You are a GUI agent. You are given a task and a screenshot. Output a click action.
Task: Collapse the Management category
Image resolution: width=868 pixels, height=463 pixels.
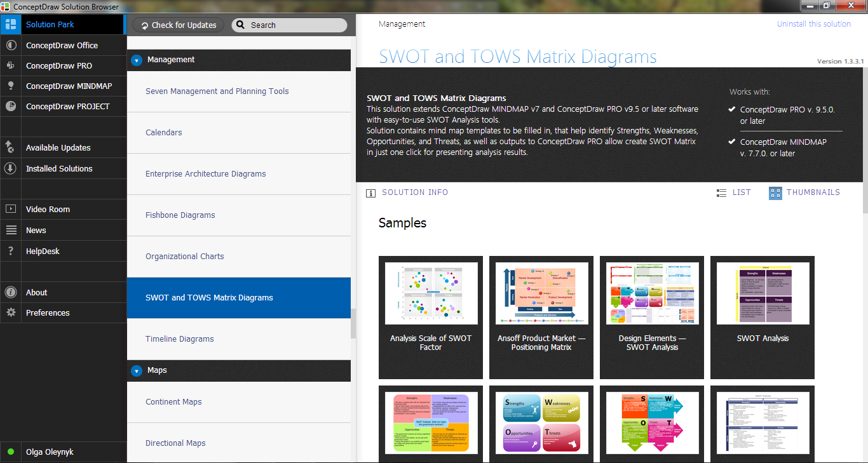(137, 60)
